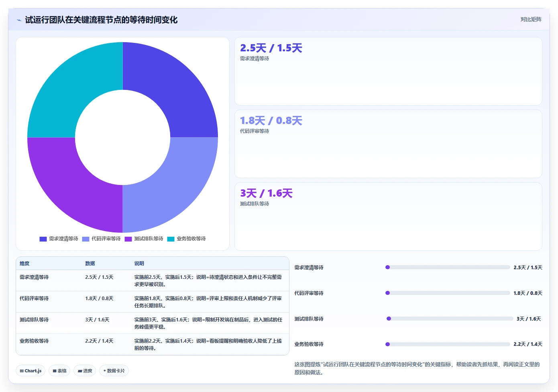Click the 代码评审等待 caption in the second card

[x=255, y=131]
